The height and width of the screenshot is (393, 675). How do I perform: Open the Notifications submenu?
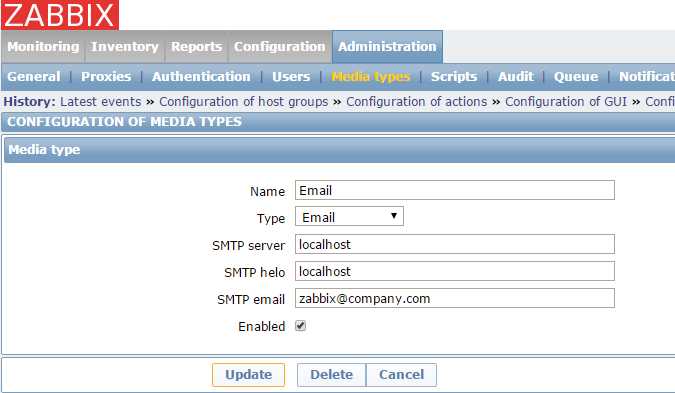tap(647, 77)
